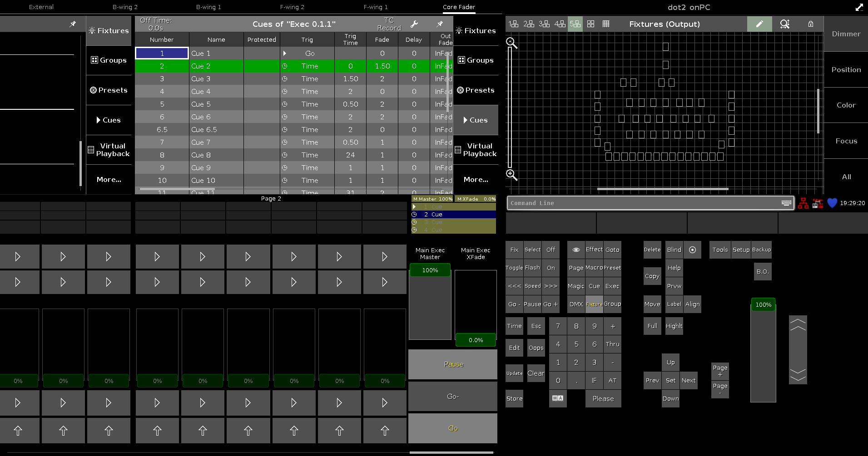This screenshot has width=868, height=456.
Task: Toggle the lock icon in Fixtures view
Action: click(810, 24)
